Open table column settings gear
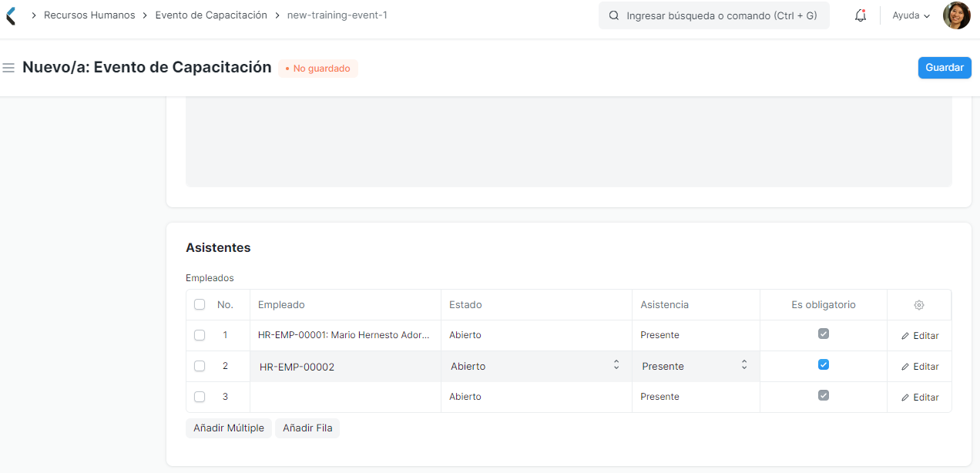980x473 pixels. pos(919,305)
